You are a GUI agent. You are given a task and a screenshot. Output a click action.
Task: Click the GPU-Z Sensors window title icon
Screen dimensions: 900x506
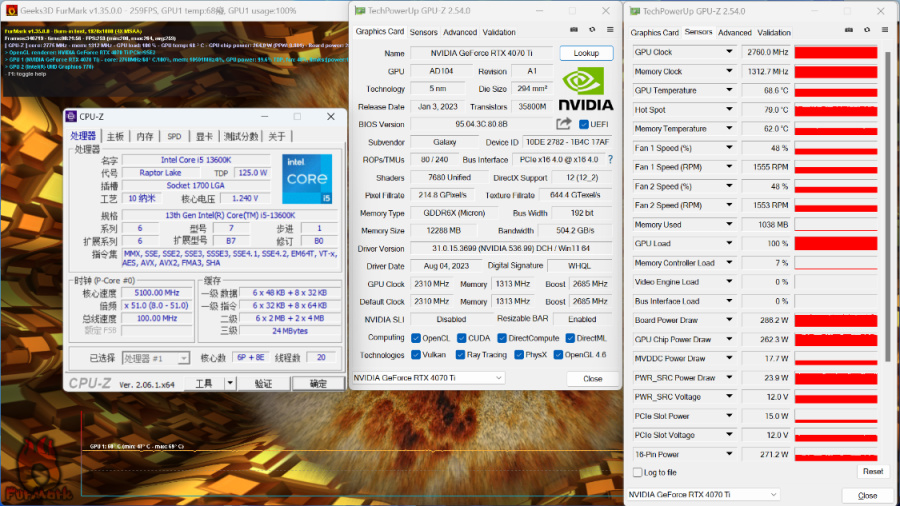635,11
